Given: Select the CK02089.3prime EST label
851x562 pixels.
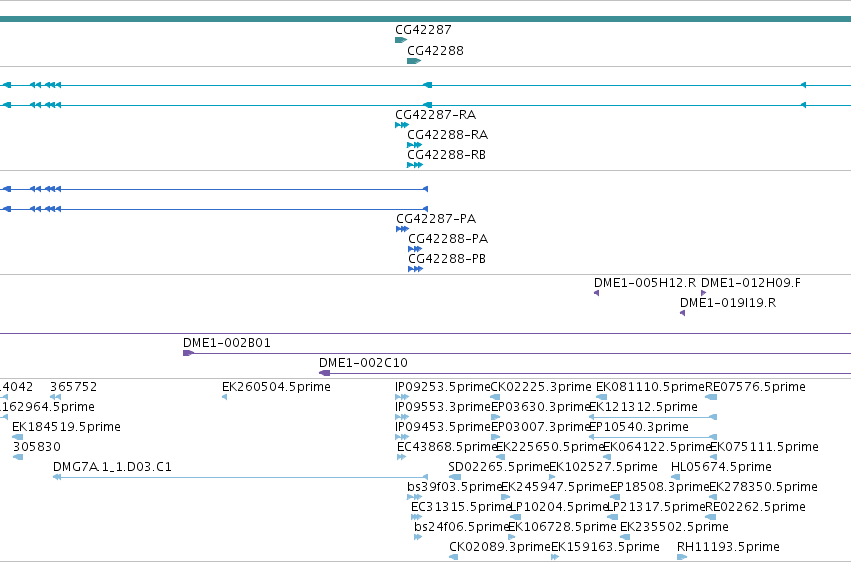Looking at the screenshot, I should point(500,547).
